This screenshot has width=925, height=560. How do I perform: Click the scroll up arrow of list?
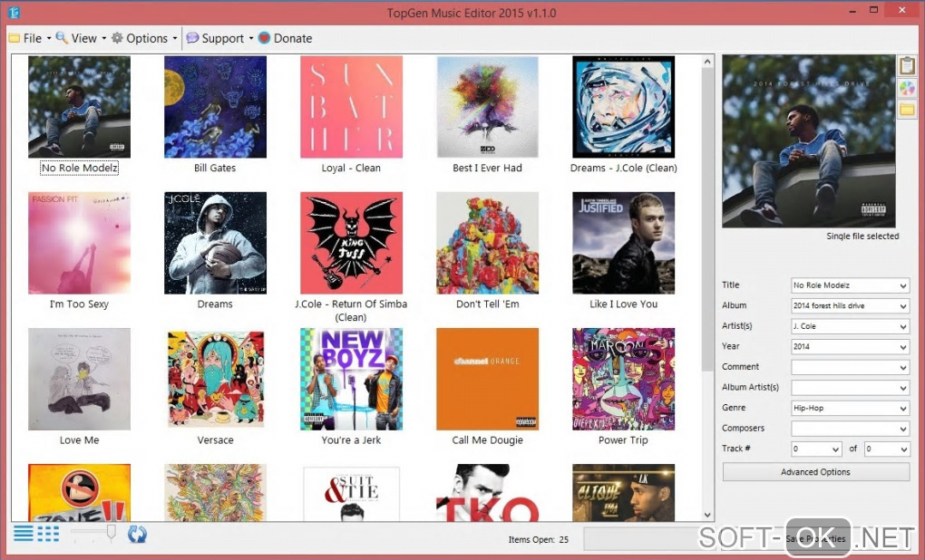(x=707, y=62)
